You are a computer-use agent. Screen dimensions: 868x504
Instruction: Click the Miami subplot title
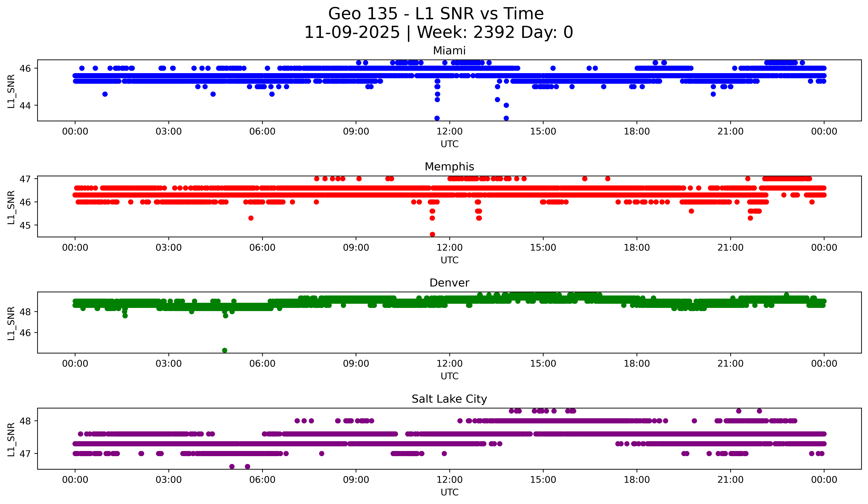(x=449, y=51)
